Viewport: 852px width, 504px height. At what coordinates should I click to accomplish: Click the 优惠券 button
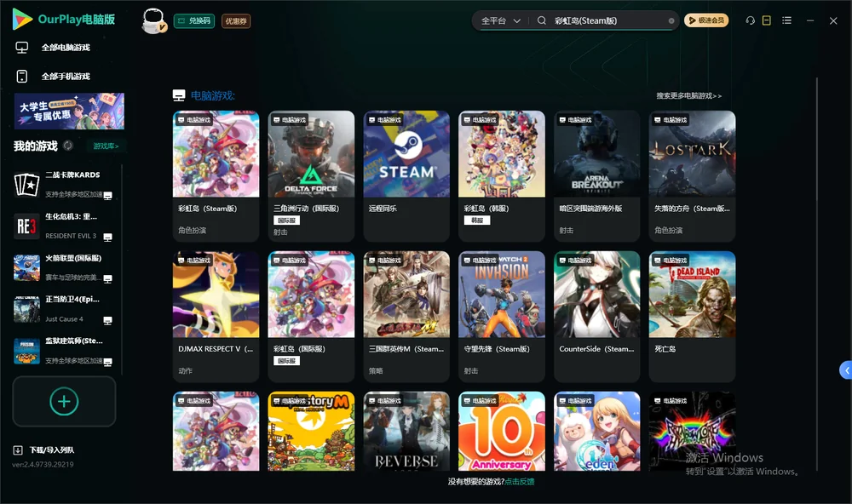[236, 20]
